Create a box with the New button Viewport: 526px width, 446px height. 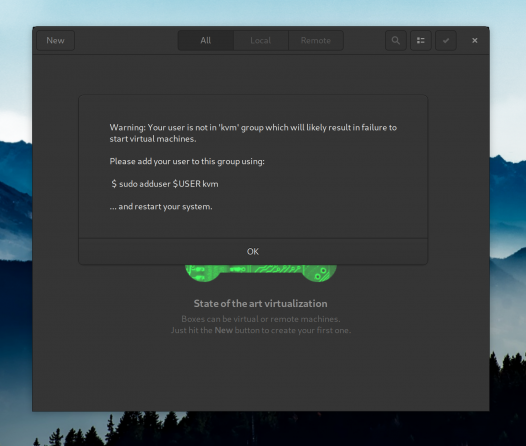point(55,41)
